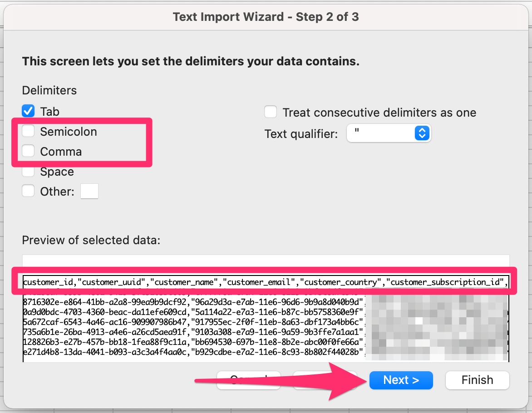
Task: Enable the Semicolon delimiter
Action: click(28, 131)
